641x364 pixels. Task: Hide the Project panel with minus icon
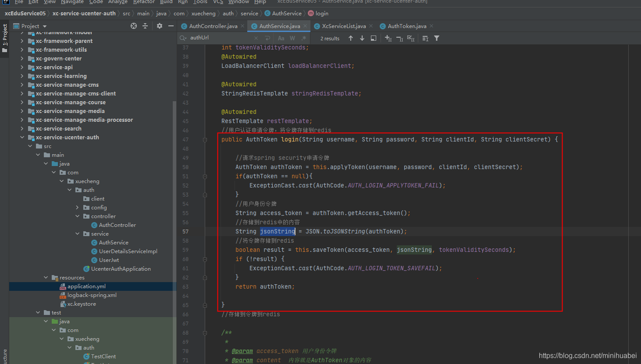click(x=171, y=26)
